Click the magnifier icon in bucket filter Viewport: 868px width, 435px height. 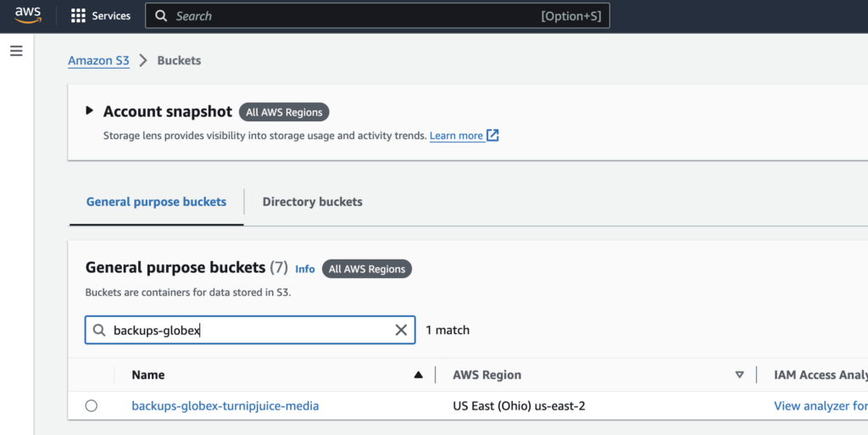click(x=99, y=330)
